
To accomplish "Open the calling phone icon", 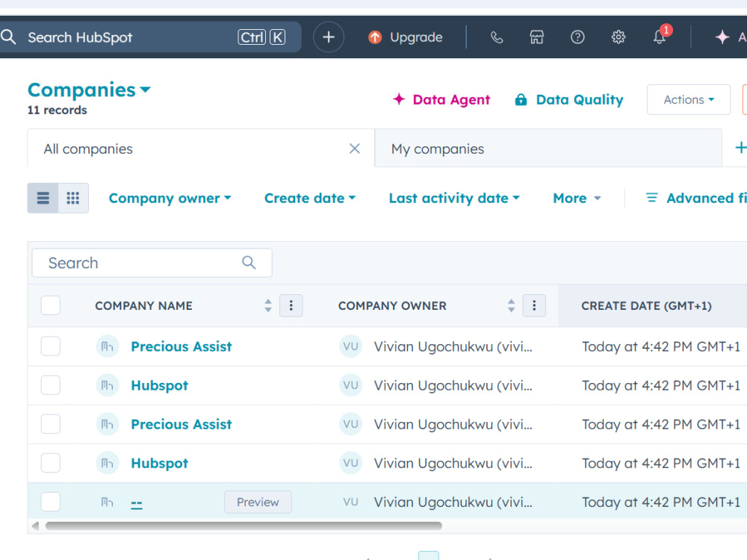I will [497, 37].
